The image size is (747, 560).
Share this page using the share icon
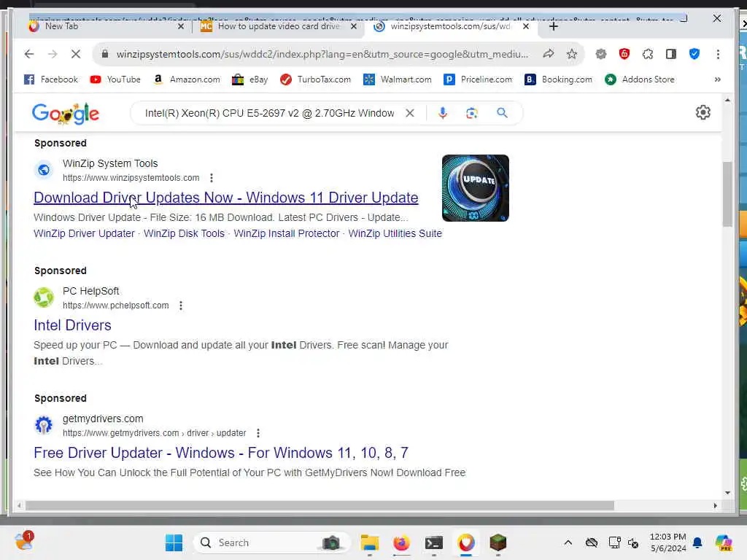[x=549, y=54]
